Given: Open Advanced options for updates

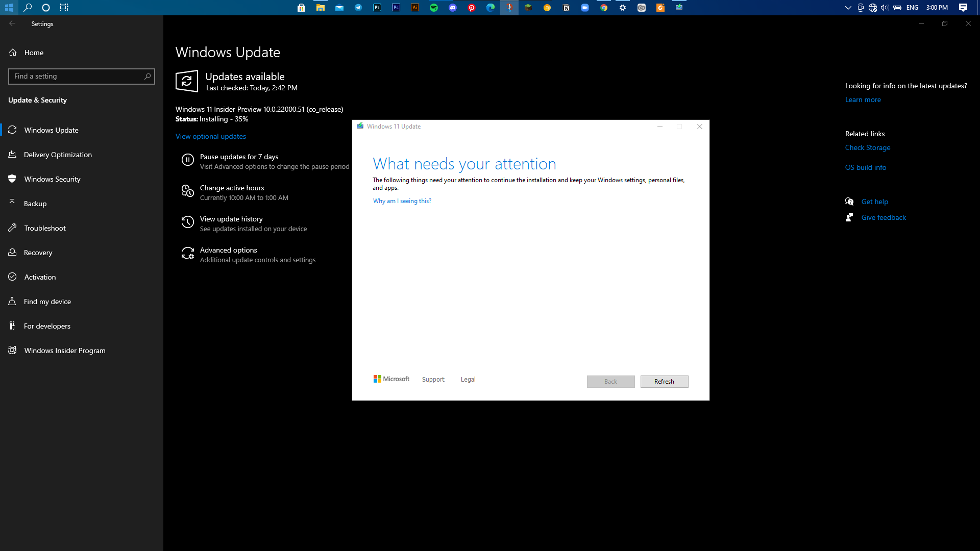Looking at the screenshot, I should point(248,255).
